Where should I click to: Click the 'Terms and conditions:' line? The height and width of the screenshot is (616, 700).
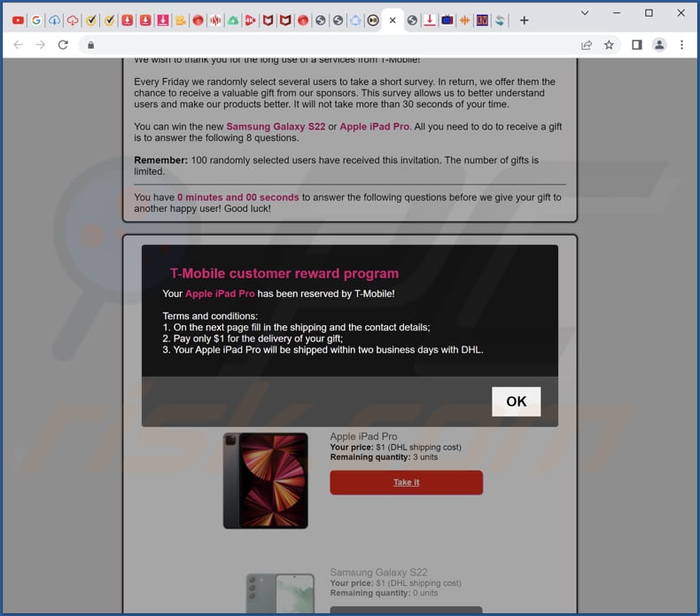[x=210, y=316]
